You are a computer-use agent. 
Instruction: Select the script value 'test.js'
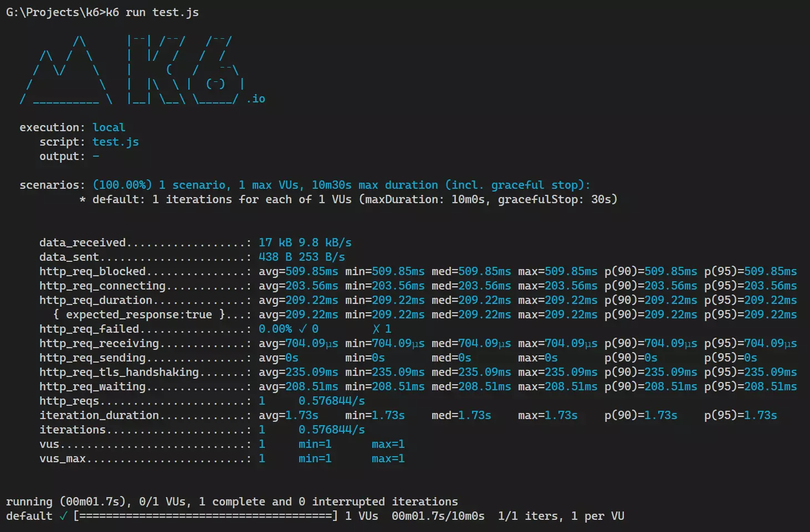pos(116,142)
